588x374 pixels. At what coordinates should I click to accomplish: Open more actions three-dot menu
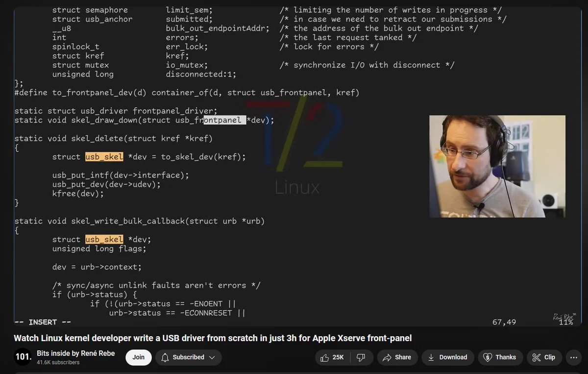tap(573, 357)
